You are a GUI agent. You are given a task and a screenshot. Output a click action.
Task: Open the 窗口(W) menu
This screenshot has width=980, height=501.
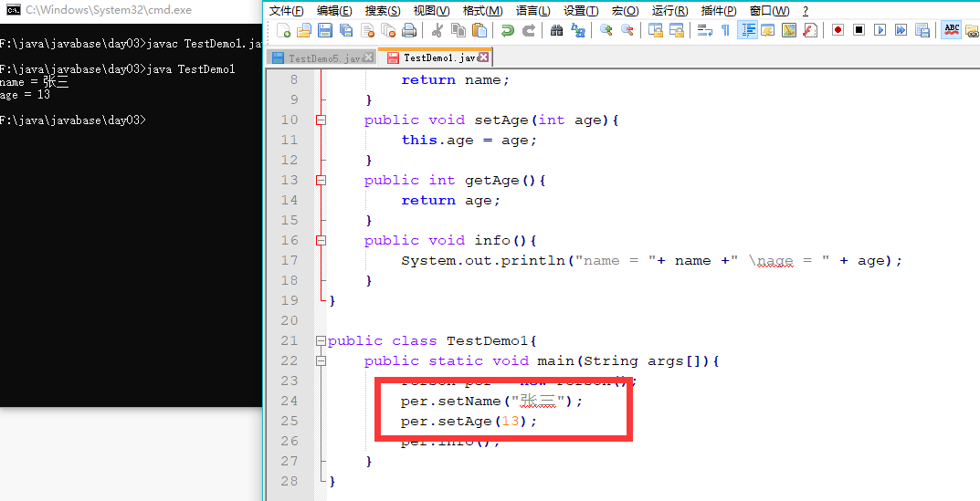point(769,11)
